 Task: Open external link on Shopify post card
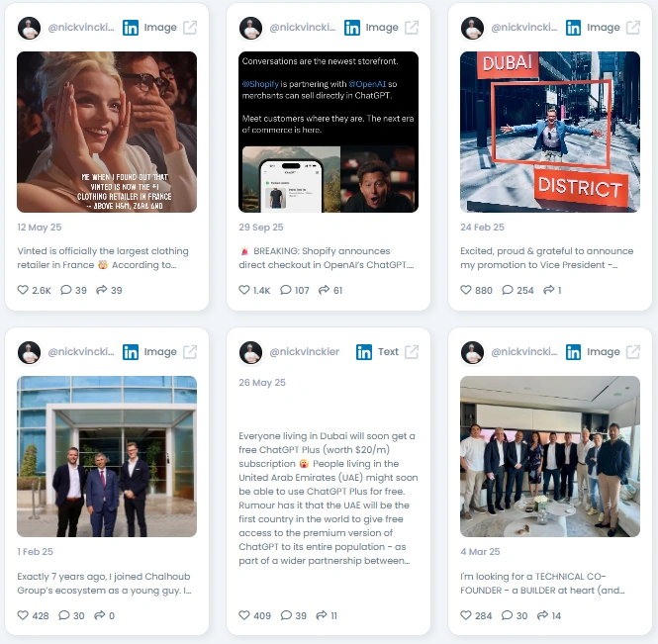412,28
